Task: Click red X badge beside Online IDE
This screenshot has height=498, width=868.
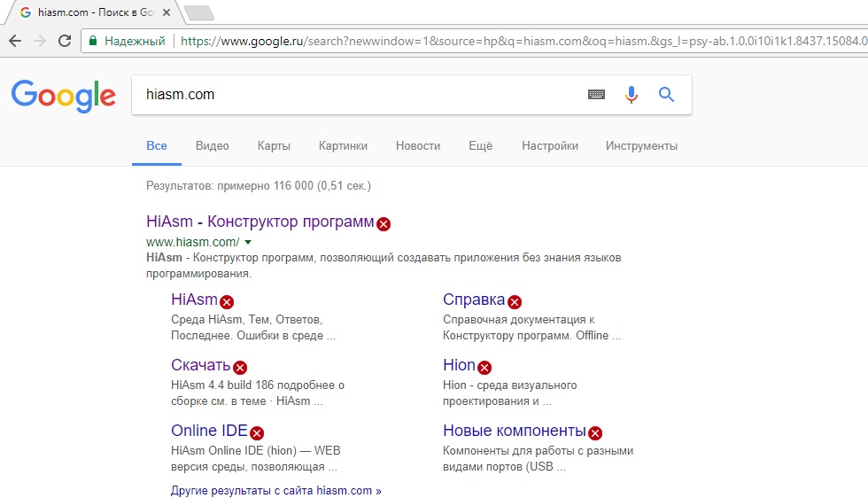Action: pos(257,433)
